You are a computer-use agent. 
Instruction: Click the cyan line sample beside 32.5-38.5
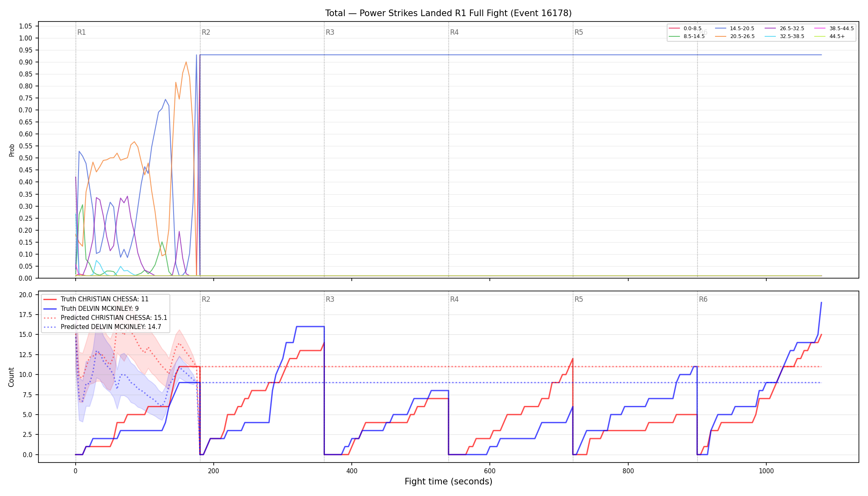(771, 36)
